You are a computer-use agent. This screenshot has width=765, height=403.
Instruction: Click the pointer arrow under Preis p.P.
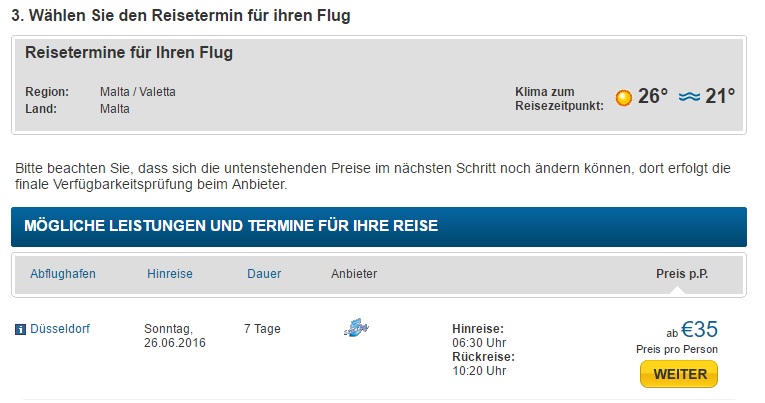[x=678, y=290]
